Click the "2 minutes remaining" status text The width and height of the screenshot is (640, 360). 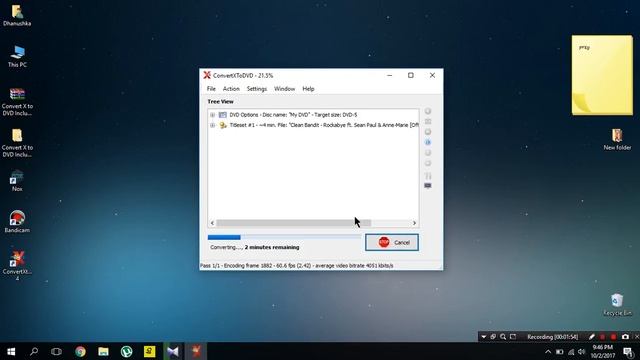pyautogui.click(x=272, y=247)
